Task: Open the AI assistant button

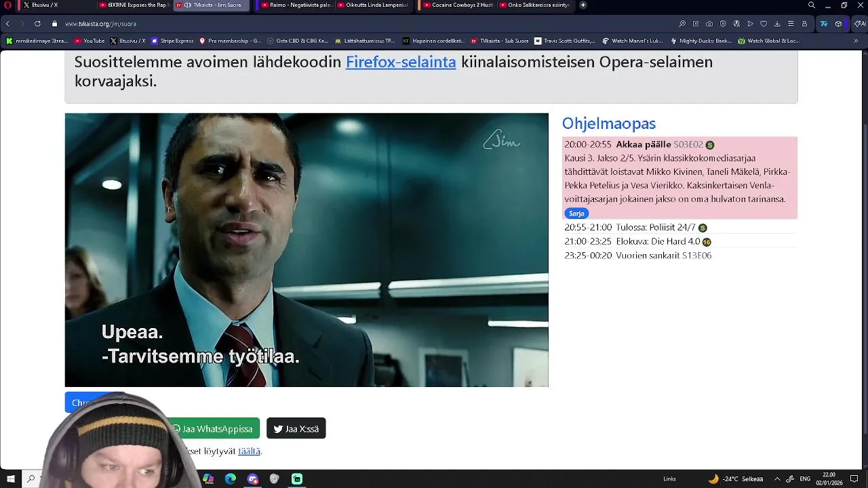Action: tap(859, 24)
